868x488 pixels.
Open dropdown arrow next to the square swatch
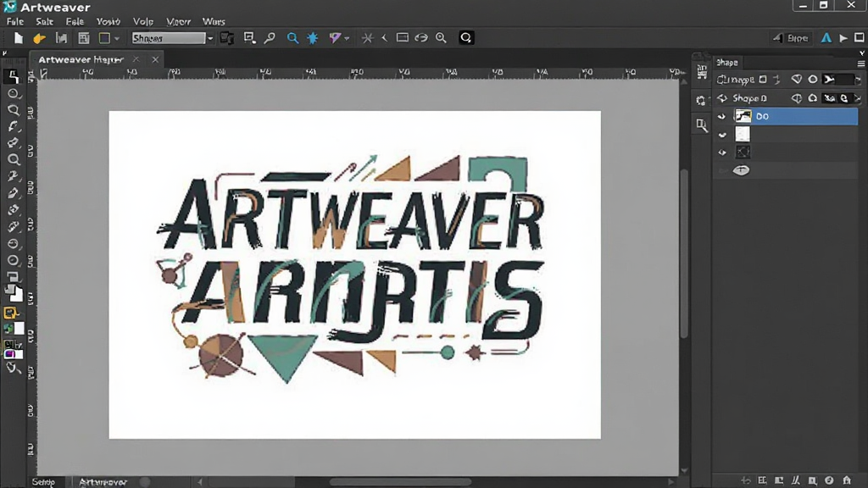click(117, 38)
